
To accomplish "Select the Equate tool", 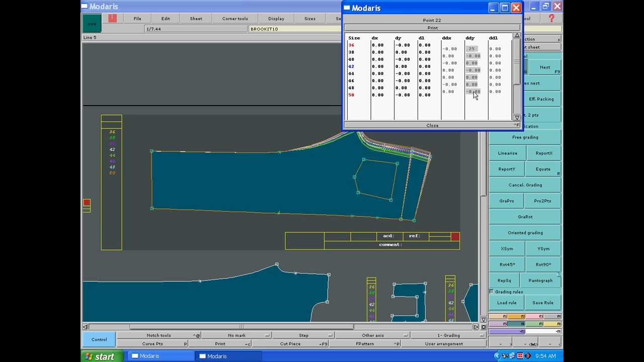I will pos(543,169).
